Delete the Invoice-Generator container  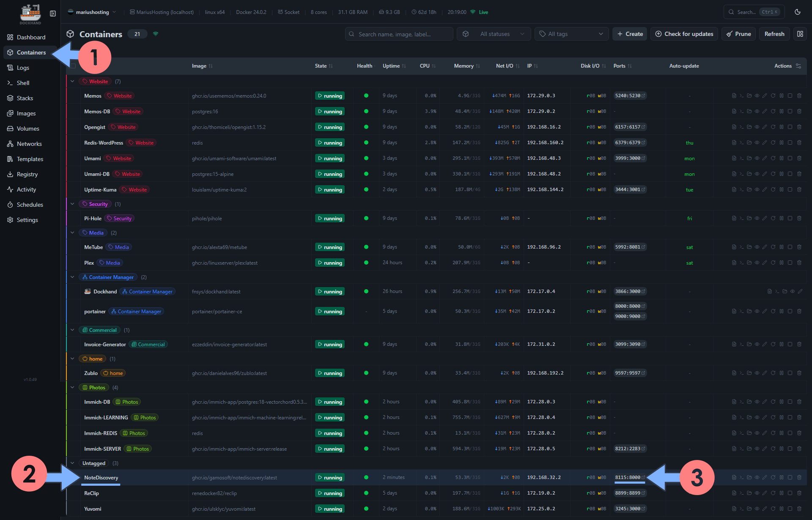tap(799, 344)
